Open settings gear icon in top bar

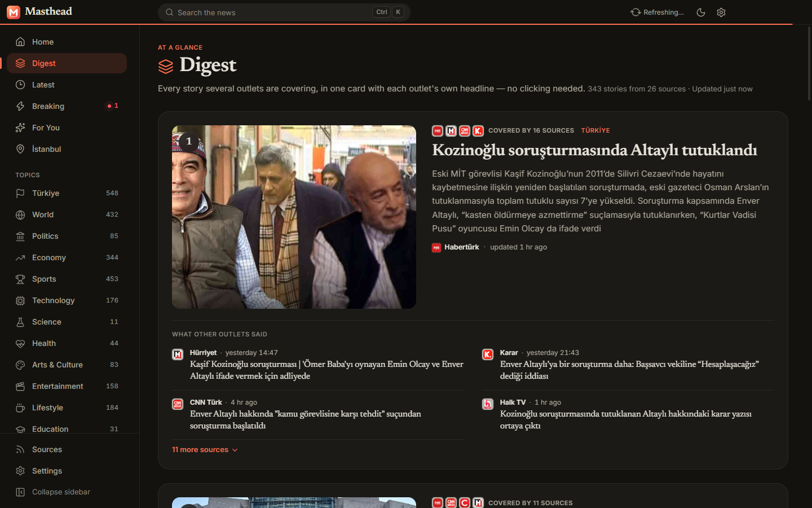[721, 12]
